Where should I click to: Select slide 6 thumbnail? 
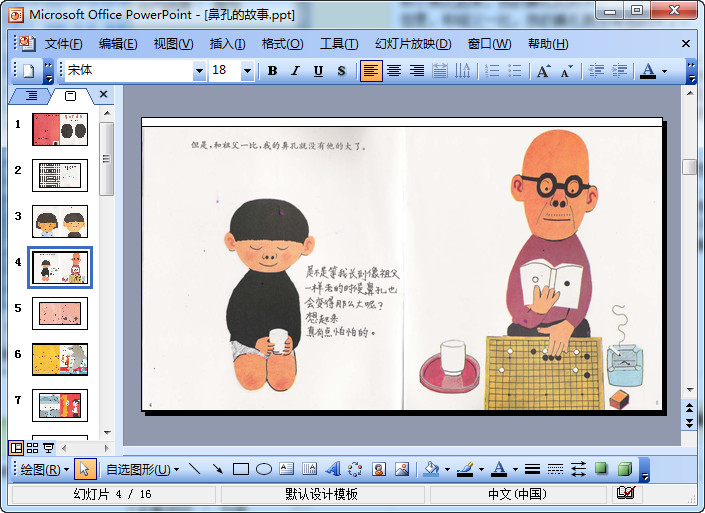(60, 359)
